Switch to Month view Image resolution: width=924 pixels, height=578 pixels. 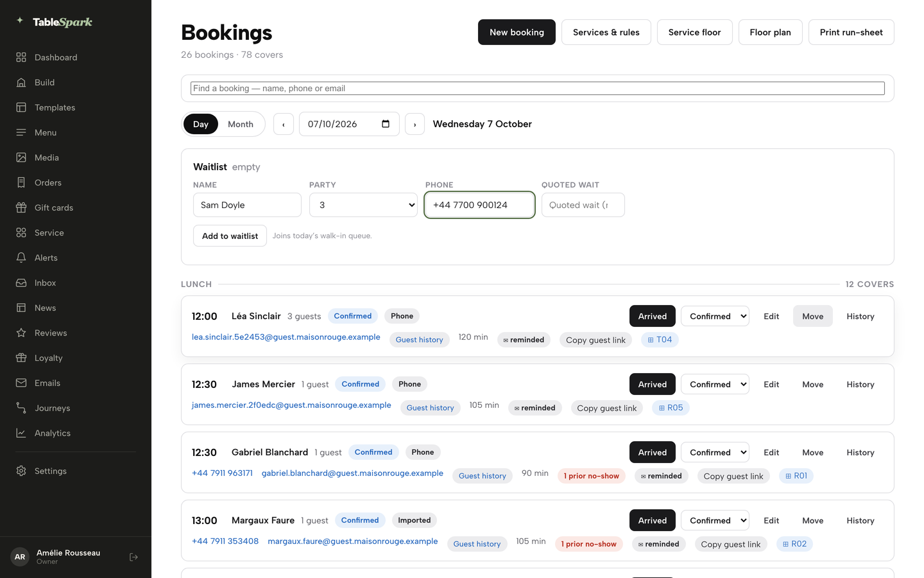pyautogui.click(x=241, y=124)
